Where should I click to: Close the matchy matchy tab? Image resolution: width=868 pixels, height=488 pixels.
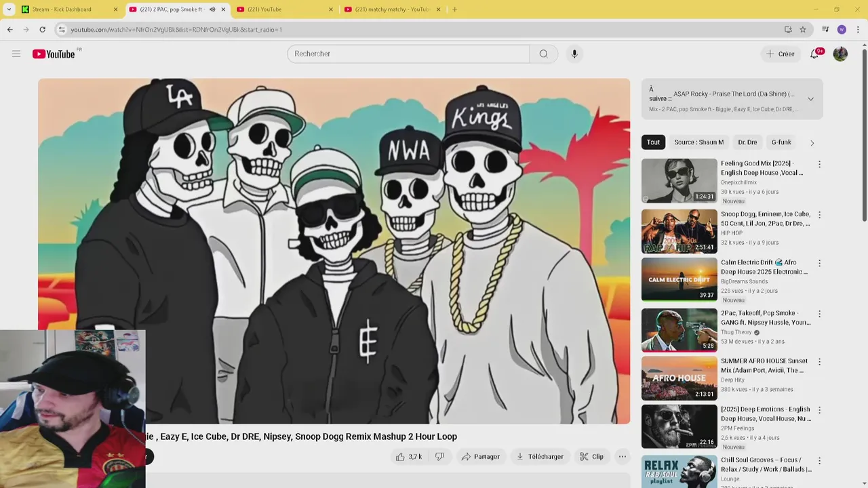[x=438, y=9]
